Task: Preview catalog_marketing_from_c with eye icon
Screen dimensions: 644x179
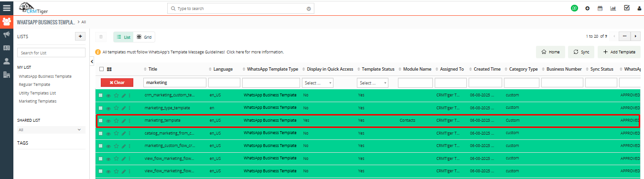Action: tap(108, 134)
